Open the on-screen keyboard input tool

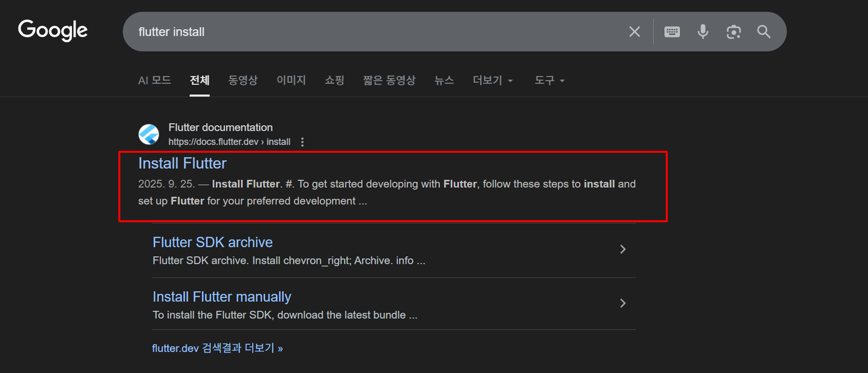[672, 32]
